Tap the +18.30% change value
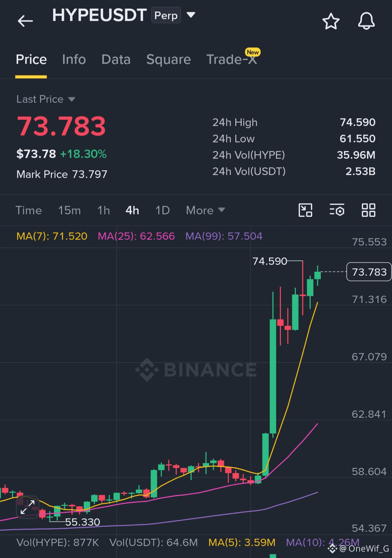The height and width of the screenshot is (558, 392). point(83,154)
